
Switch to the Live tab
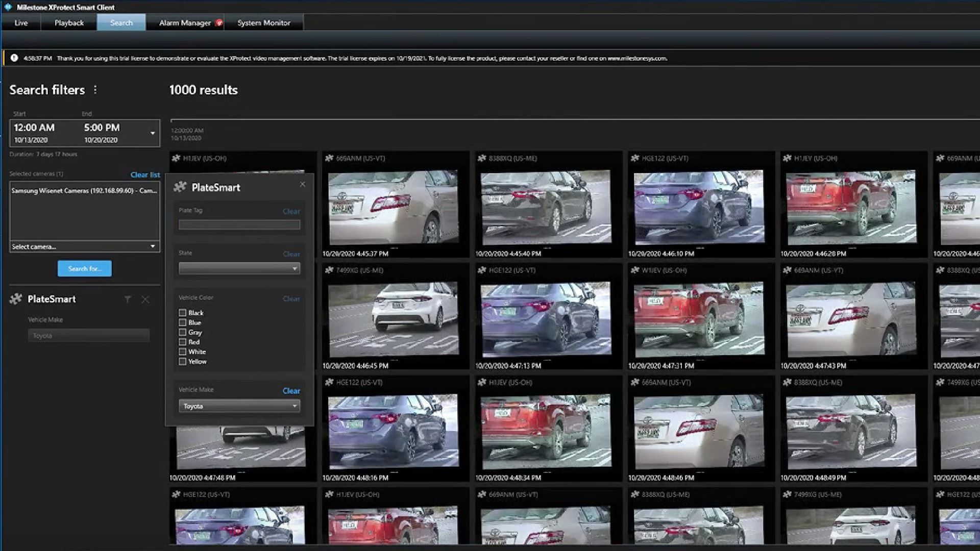[21, 22]
